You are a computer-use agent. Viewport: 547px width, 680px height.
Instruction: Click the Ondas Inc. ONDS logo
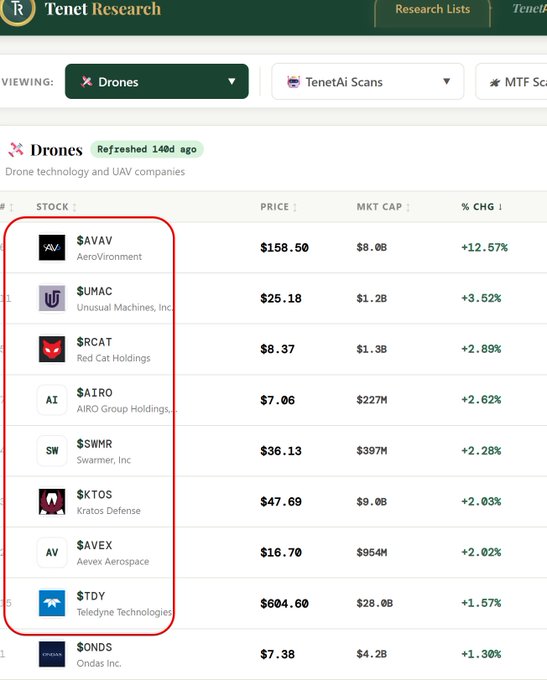click(x=52, y=654)
